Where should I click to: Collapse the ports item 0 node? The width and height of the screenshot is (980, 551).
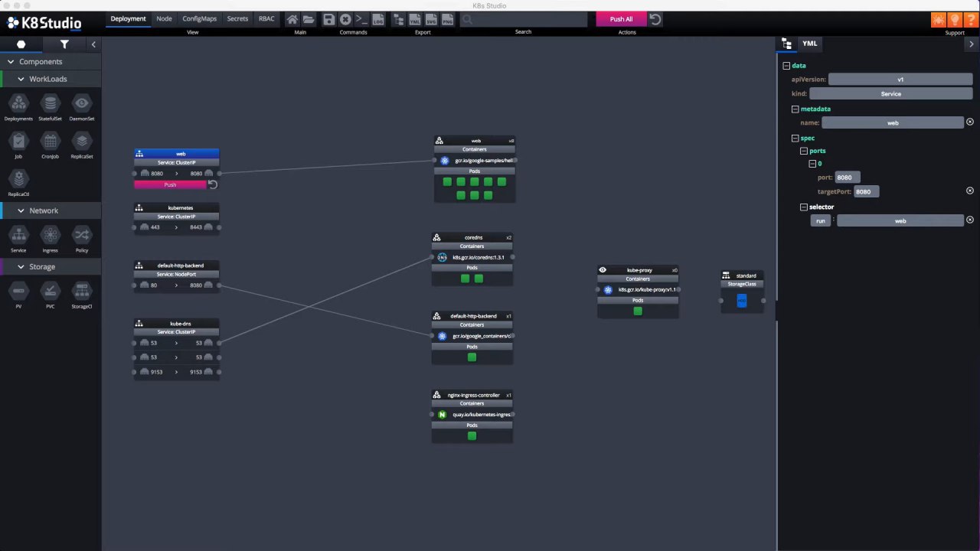[x=812, y=164]
